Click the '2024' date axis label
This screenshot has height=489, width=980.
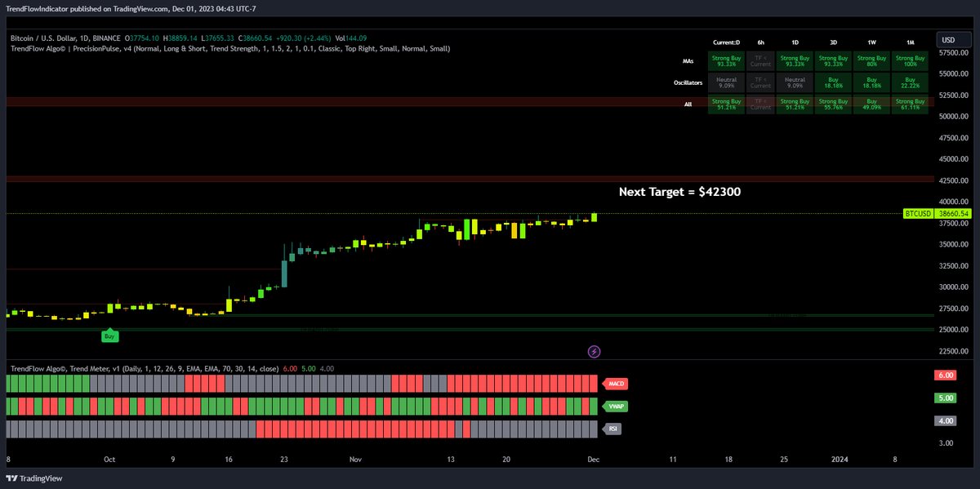point(840,460)
